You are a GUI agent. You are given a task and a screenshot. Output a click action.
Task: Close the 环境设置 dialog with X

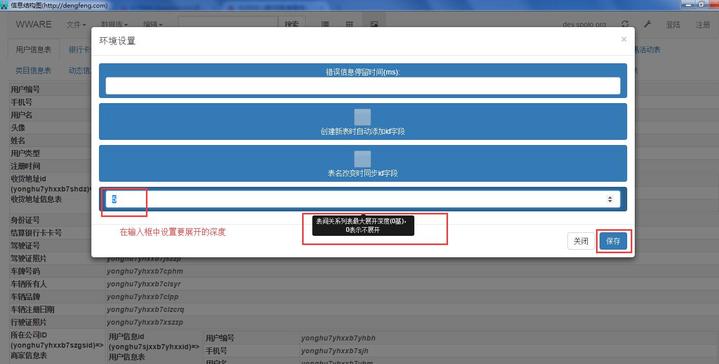tap(624, 39)
